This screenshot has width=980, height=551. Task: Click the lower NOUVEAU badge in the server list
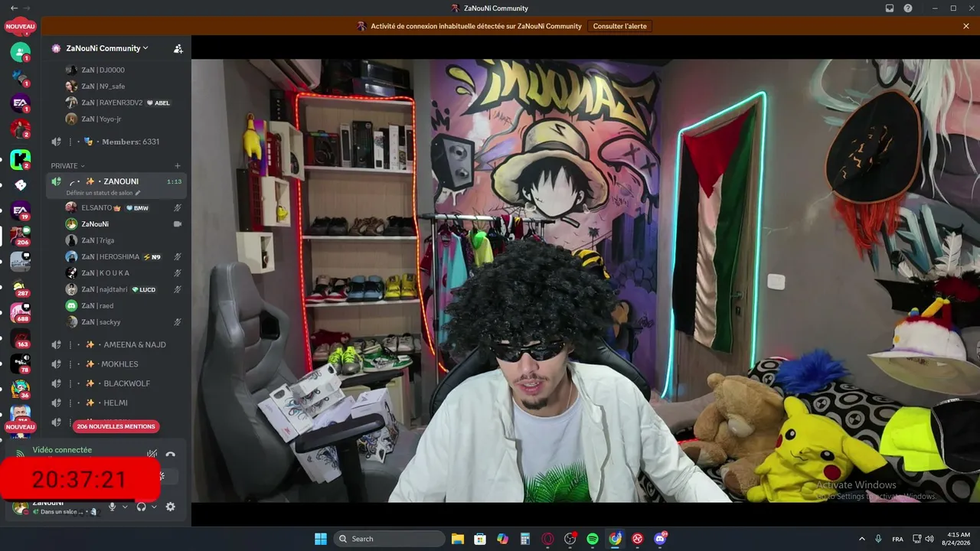(x=21, y=427)
